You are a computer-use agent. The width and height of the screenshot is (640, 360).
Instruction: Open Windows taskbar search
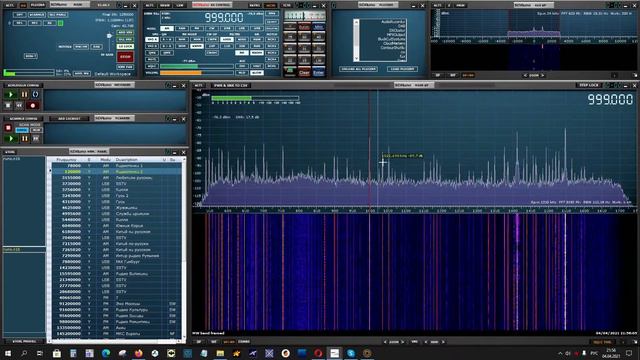[x=24, y=353]
